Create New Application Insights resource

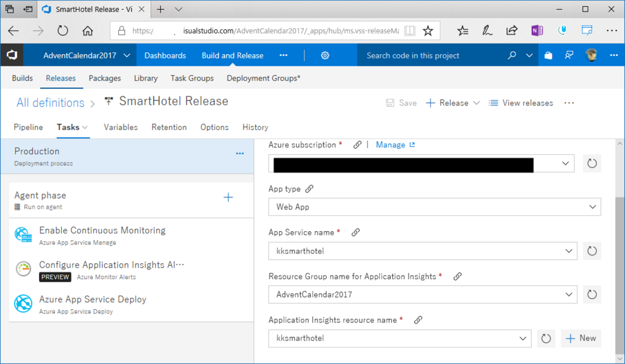581,338
